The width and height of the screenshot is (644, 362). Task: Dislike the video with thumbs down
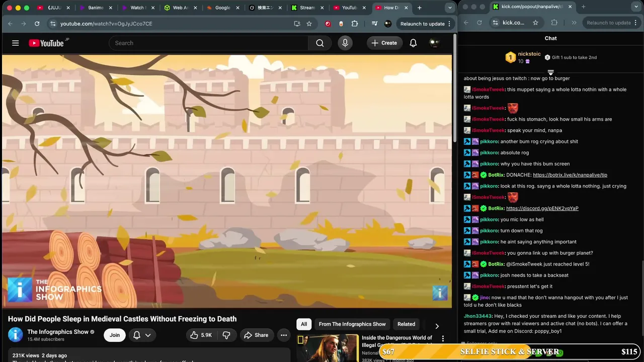(226, 335)
